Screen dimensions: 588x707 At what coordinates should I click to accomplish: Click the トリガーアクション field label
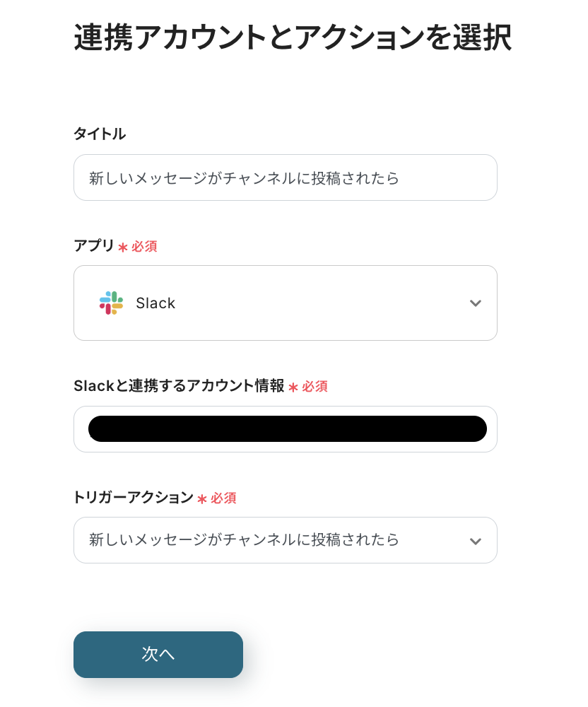pyautogui.click(x=134, y=498)
